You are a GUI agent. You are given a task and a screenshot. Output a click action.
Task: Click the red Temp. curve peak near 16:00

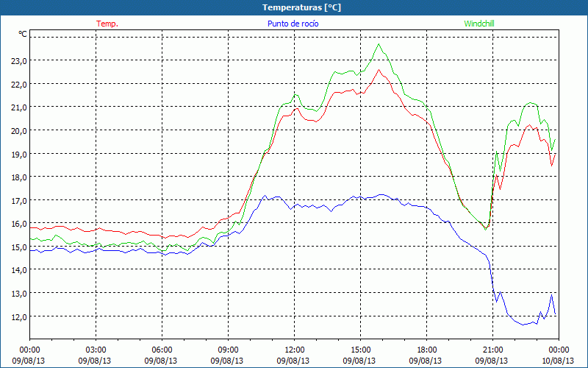click(x=379, y=69)
